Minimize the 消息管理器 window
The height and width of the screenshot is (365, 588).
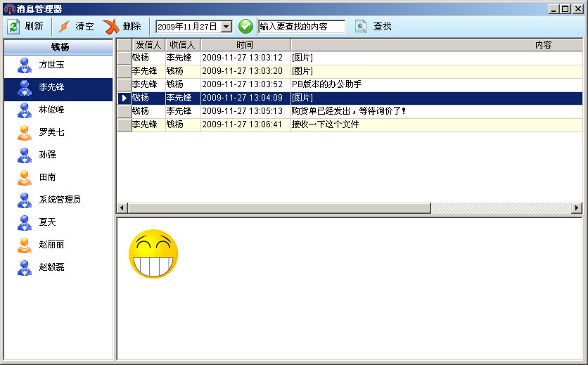554,8
